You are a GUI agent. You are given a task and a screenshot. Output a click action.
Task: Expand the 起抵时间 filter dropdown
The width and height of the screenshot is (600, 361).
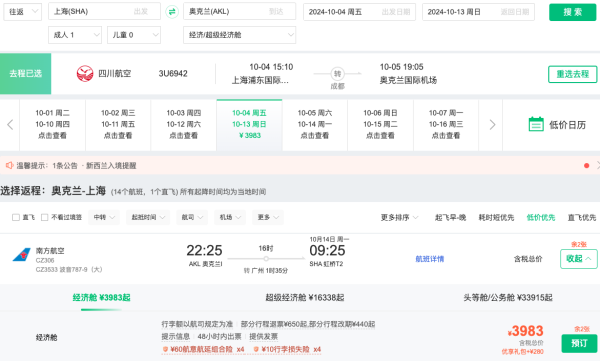point(148,217)
